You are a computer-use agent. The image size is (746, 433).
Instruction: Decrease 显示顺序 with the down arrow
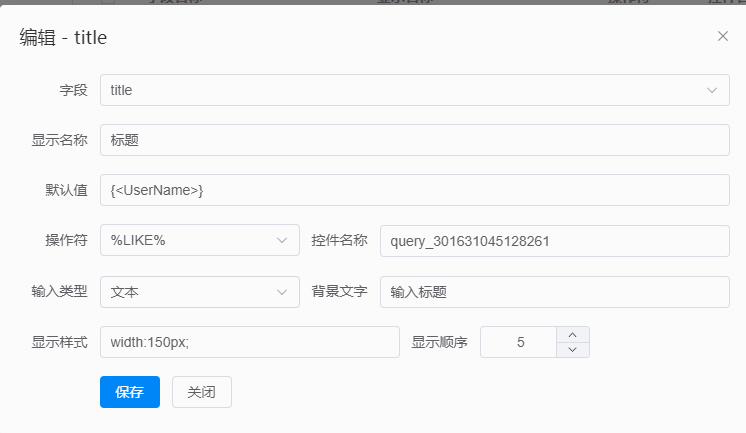point(573,350)
